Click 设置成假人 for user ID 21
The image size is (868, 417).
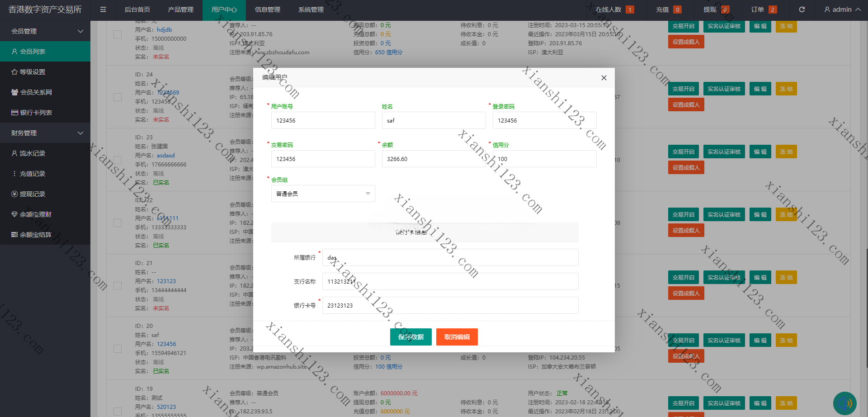pyautogui.click(x=686, y=294)
